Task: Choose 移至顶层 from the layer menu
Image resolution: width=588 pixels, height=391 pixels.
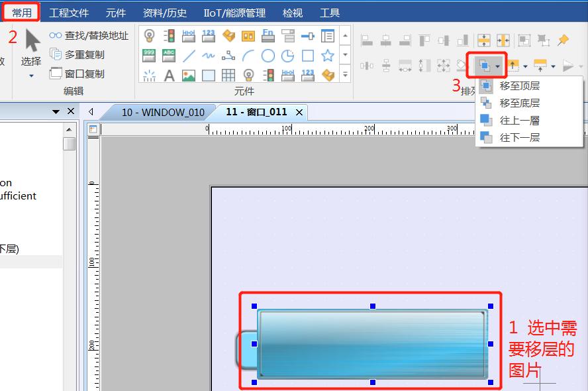Action: point(529,85)
